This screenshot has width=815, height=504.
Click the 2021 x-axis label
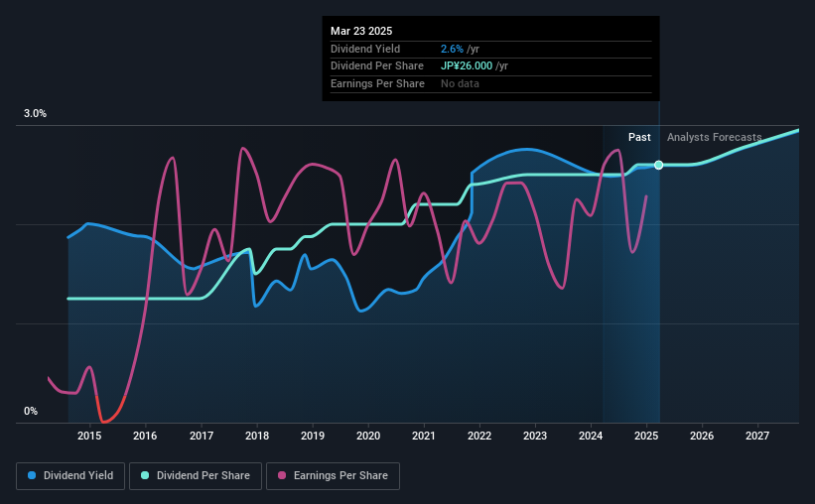click(424, 436)
